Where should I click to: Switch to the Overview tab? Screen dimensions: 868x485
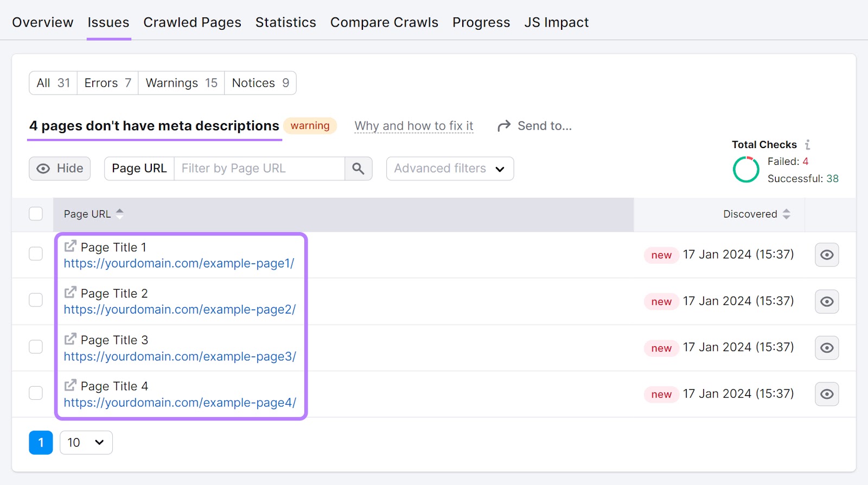click(x=42, y=22)
